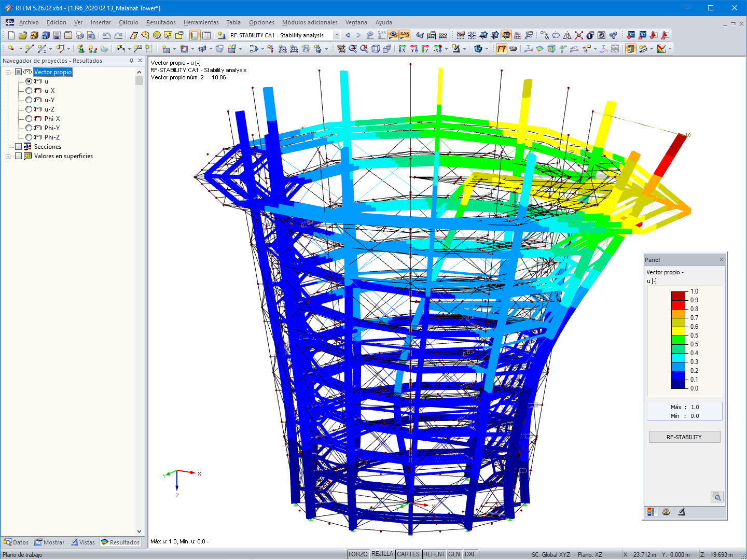
Task: Expand the Valores en superficies node
Action: (7, 156)
